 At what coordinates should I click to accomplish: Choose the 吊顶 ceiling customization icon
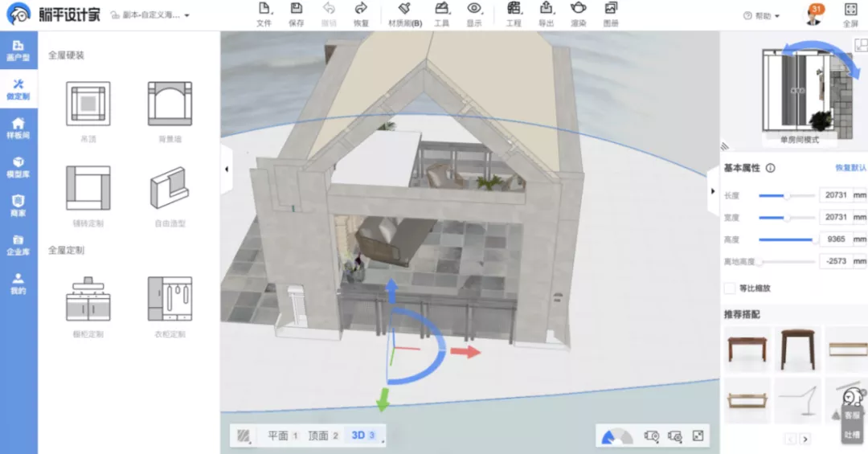click(88, 104)
